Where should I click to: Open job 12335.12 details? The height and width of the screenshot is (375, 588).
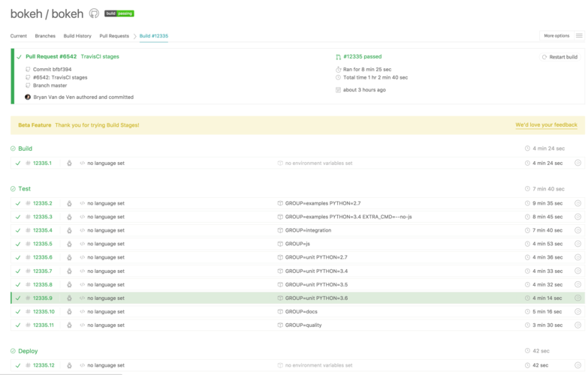coord(44,365)
